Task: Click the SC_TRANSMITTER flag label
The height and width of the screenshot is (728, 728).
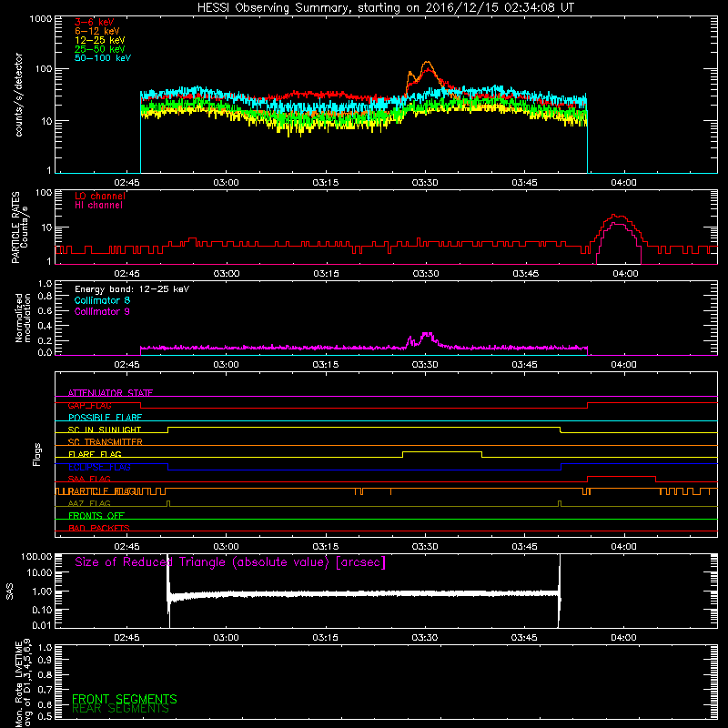Action: tap(106, 442)
